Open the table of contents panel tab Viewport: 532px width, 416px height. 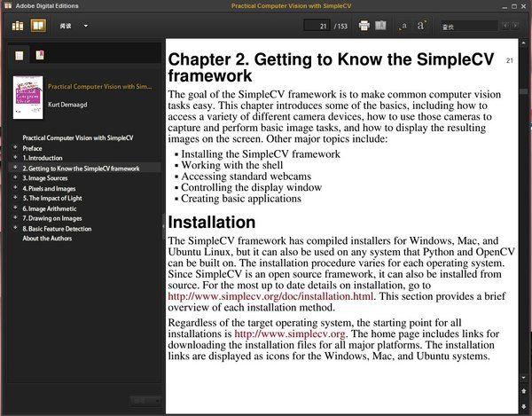20,56
